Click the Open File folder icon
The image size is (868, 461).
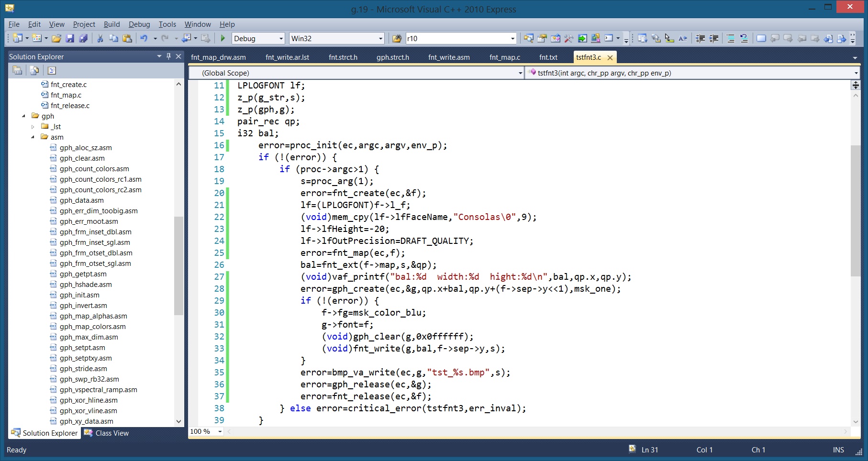(x=56, y=38)
